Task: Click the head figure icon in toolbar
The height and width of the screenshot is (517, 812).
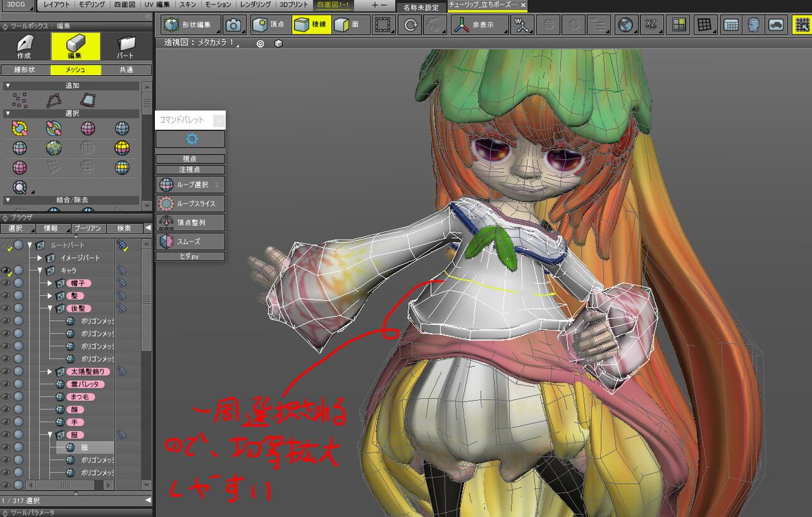Action: point(753,25)
